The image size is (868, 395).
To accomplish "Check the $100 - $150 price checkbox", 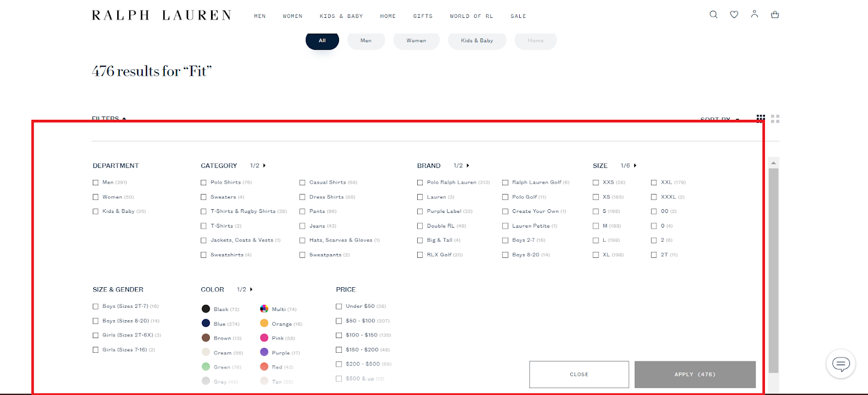I will pos(339,335).
